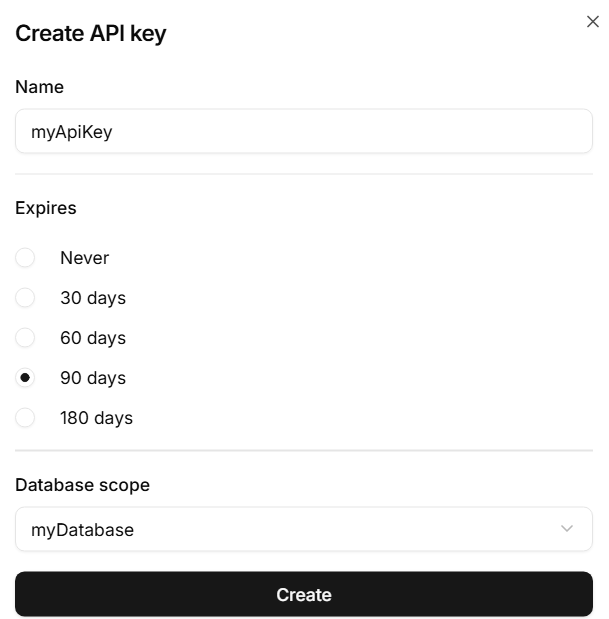Choose the 30 days radio button
Viewport: 609px width, 619px height.
coord(25,298)
